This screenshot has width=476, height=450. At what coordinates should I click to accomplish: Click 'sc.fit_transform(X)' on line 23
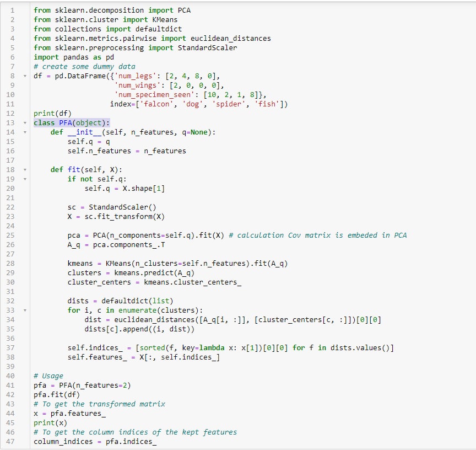tap(125, 217)
